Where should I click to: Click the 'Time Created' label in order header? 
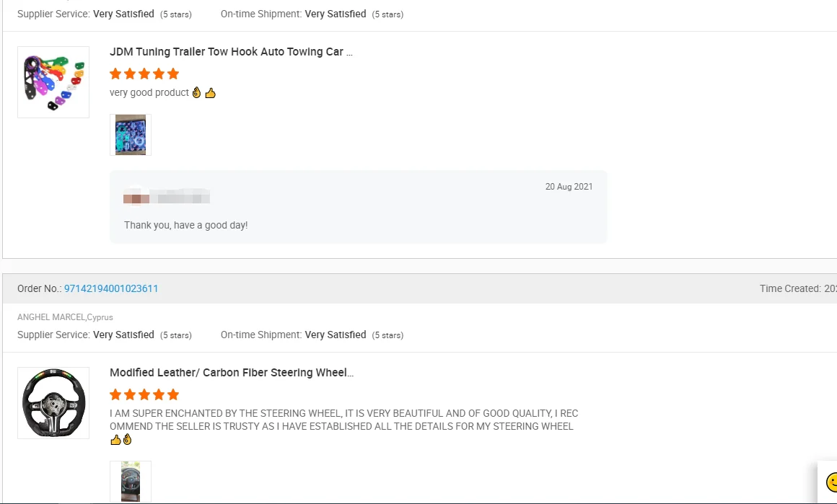789,288
